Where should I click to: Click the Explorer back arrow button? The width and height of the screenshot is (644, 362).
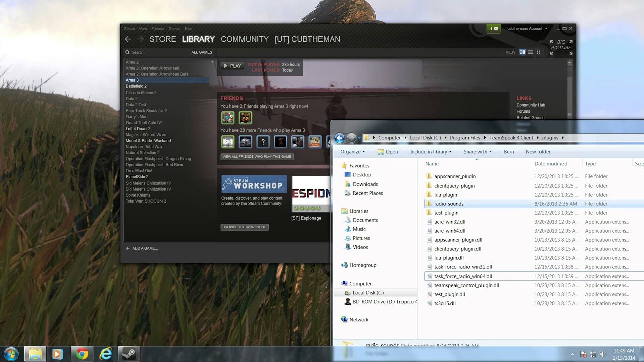click(339, 138)
